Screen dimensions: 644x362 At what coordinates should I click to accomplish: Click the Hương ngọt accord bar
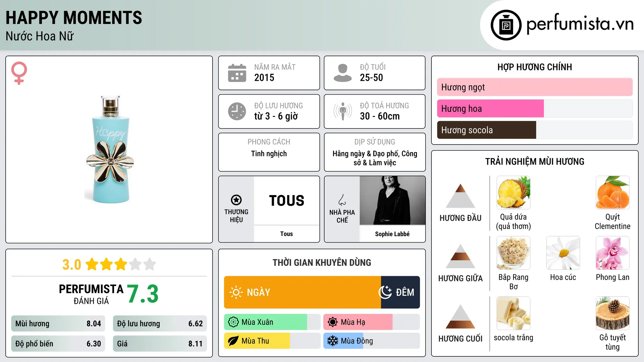click(x=535, y=87)
